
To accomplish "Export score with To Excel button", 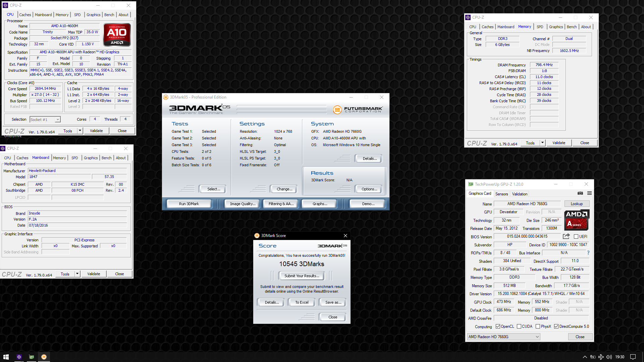I will [x=302, y=302].
